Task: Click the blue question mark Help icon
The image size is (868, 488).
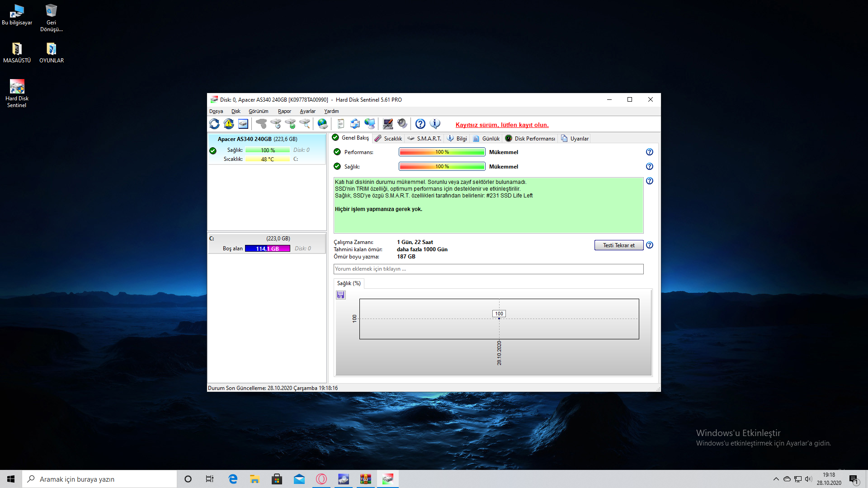Action: 420,124
